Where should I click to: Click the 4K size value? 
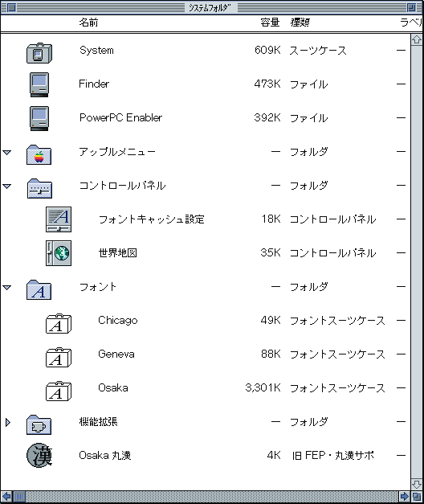(274, 456)
